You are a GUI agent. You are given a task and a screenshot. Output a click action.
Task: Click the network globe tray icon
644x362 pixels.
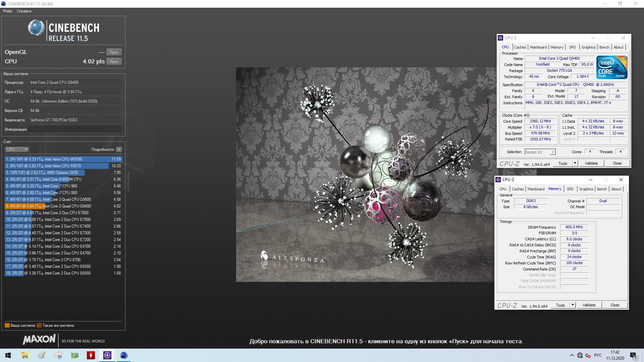580,355
